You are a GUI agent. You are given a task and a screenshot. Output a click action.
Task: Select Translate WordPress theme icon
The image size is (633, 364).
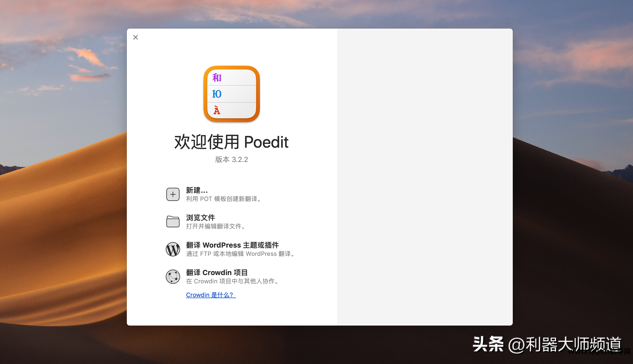coord(172,249)
